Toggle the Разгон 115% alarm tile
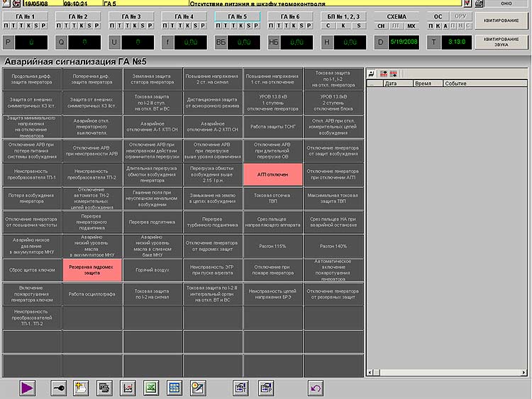 (272, 245)
